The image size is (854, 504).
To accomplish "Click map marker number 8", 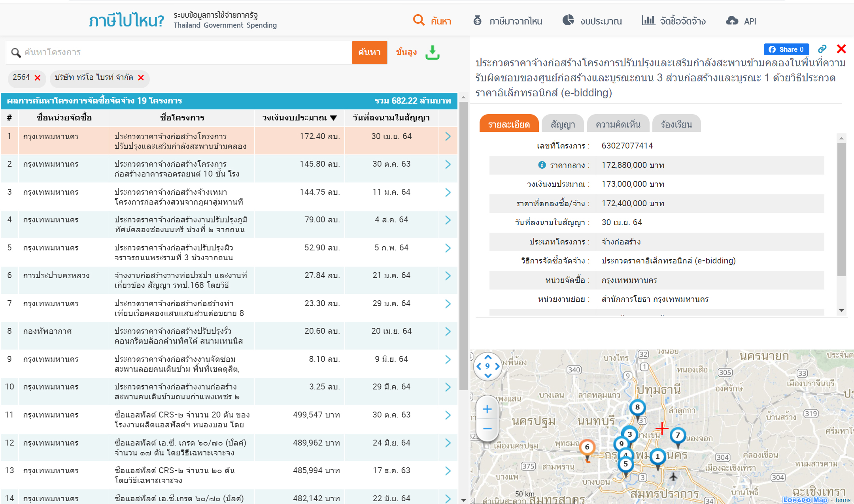I will (x=637, y=408).
